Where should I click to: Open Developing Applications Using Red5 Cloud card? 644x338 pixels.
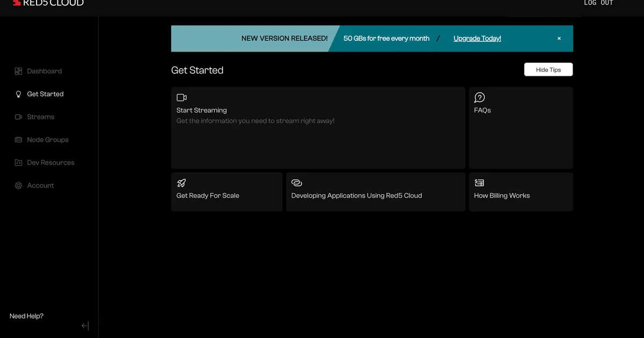point(375,192)
